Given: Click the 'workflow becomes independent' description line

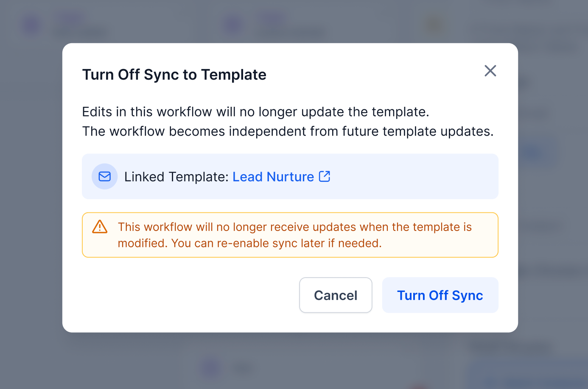Looking at the screenshot, I should (x=288, y=131).
